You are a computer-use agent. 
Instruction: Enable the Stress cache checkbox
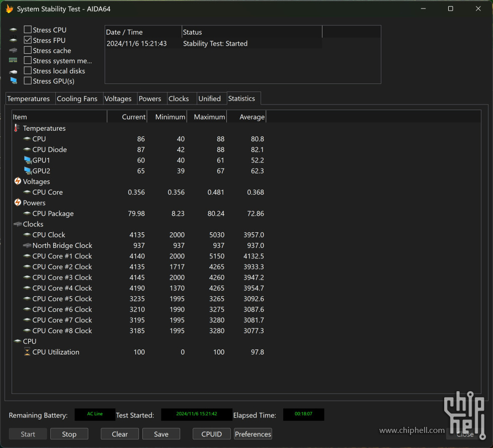click(x=28, y=50)
